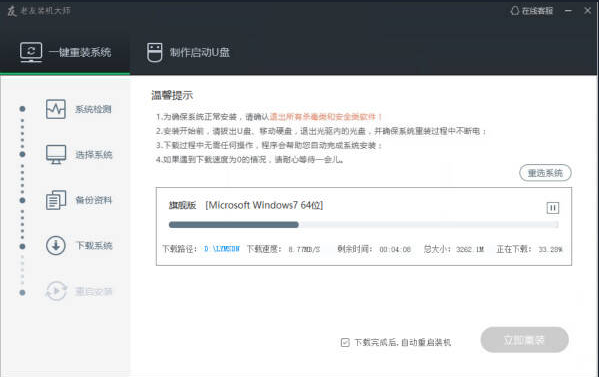Select the 下载系统 step label
This screenshot has height=377, width=599.
click(x=94, y=245)
